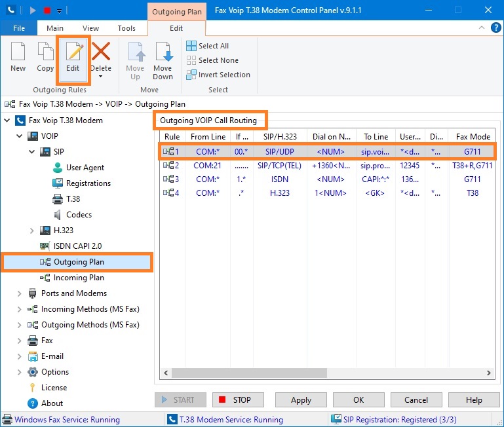Expand Outgoing Methods (MS Fax) node

click(x=19, y=325)
